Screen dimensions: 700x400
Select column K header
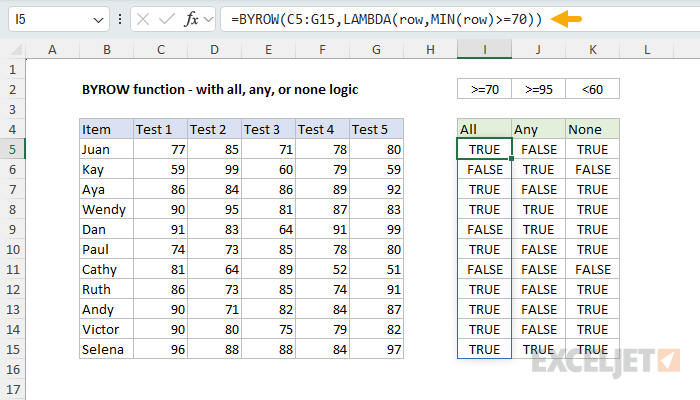point(592,50)
